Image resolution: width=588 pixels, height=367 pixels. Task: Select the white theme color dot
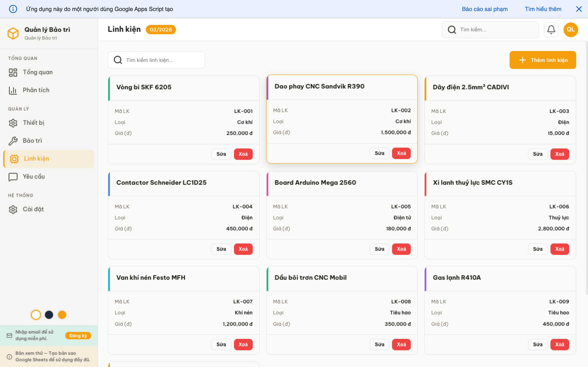pyautogui.click(x=36, y=315)
